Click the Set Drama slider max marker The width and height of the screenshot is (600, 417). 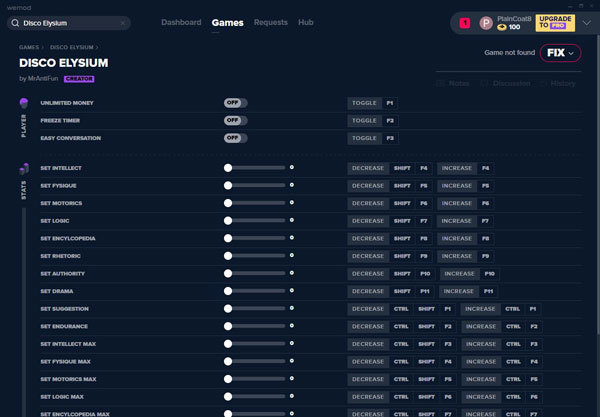[x=292, y=290]
